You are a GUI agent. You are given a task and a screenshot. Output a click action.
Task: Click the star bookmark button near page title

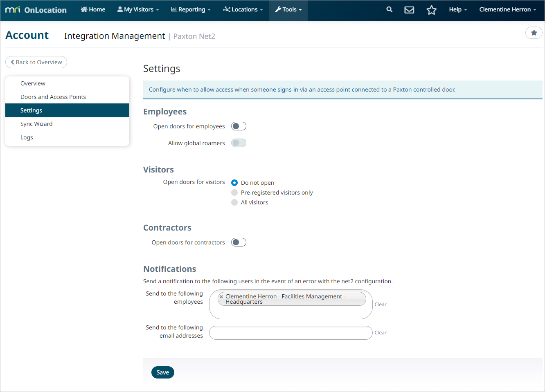pos(534,33)
